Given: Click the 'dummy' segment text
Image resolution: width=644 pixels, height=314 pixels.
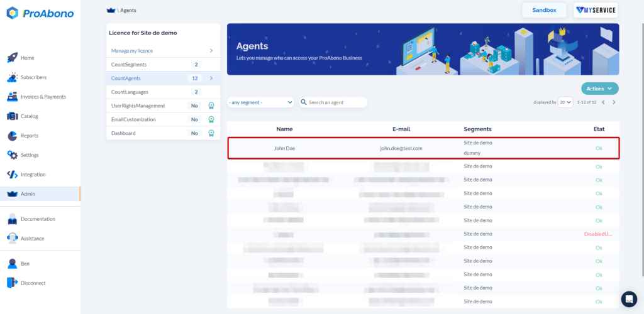Looking at the screenshot, I should pos(472,153).
